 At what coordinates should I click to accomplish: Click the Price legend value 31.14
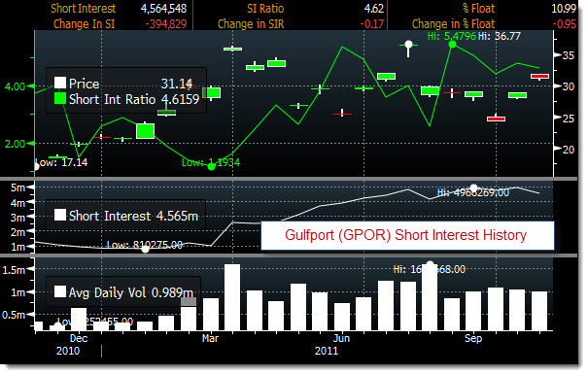177,84
